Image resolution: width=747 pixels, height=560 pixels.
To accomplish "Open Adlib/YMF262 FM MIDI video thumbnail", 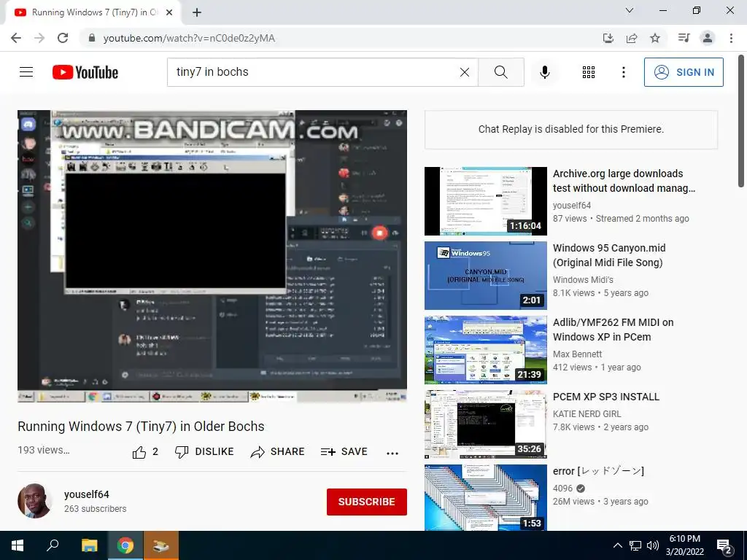I will coord(485,349).
